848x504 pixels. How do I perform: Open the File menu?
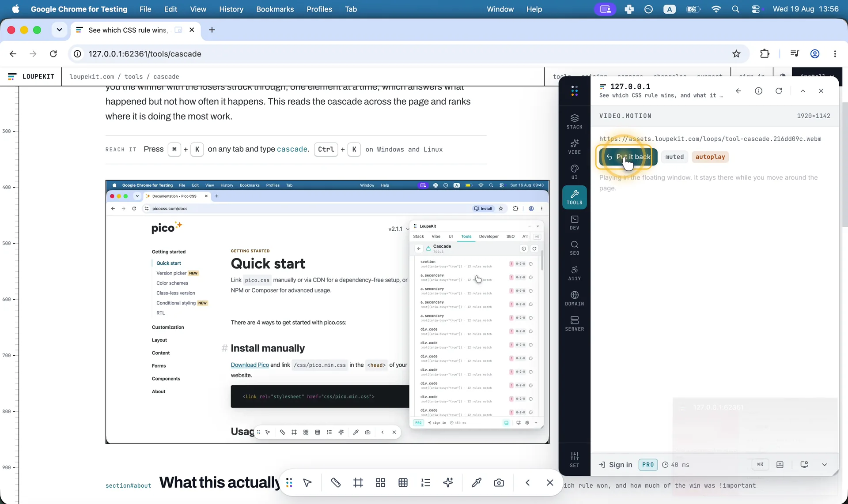coord(145,9)
